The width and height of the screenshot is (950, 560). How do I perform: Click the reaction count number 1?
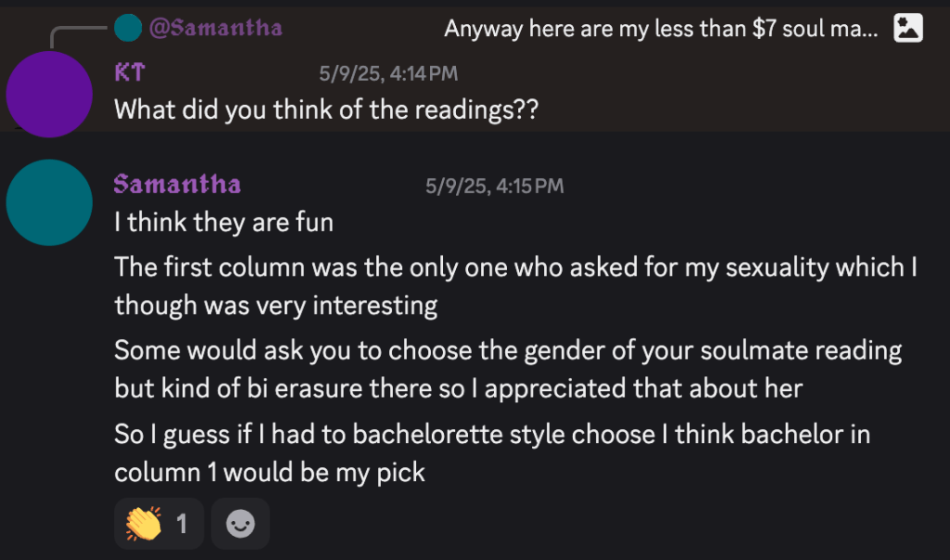(182, 525)
